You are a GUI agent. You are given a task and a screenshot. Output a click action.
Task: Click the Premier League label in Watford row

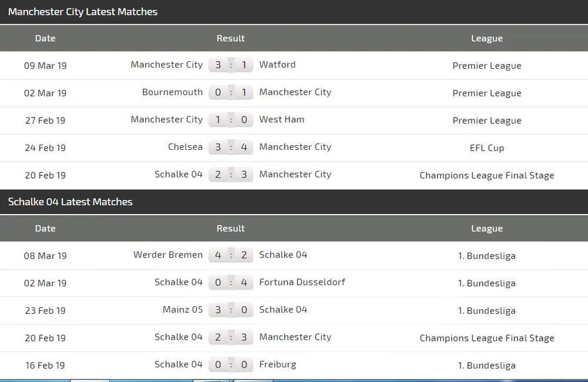(x=487, y=65)
